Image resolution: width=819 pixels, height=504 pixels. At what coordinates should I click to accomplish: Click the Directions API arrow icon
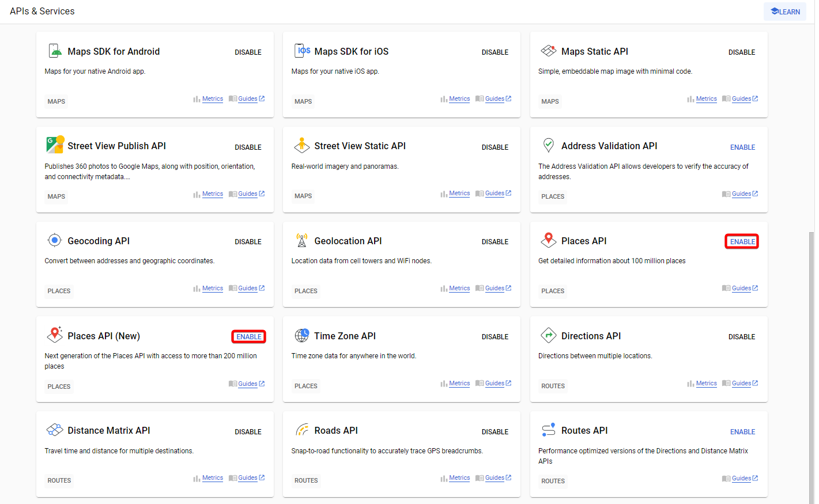[x=549, y=335]
